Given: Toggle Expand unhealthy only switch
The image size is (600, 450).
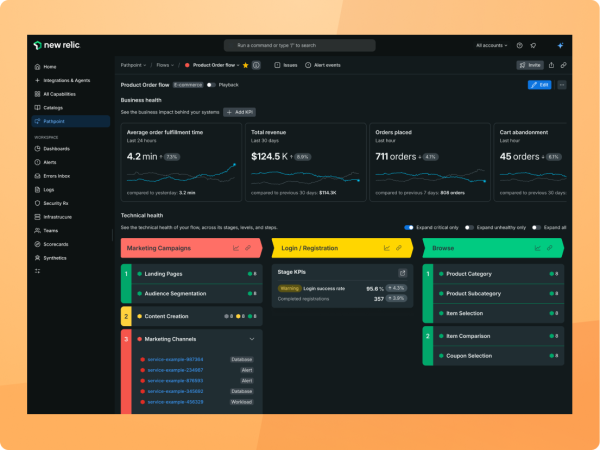Looking at the screenshot, I should click(469, 227).
